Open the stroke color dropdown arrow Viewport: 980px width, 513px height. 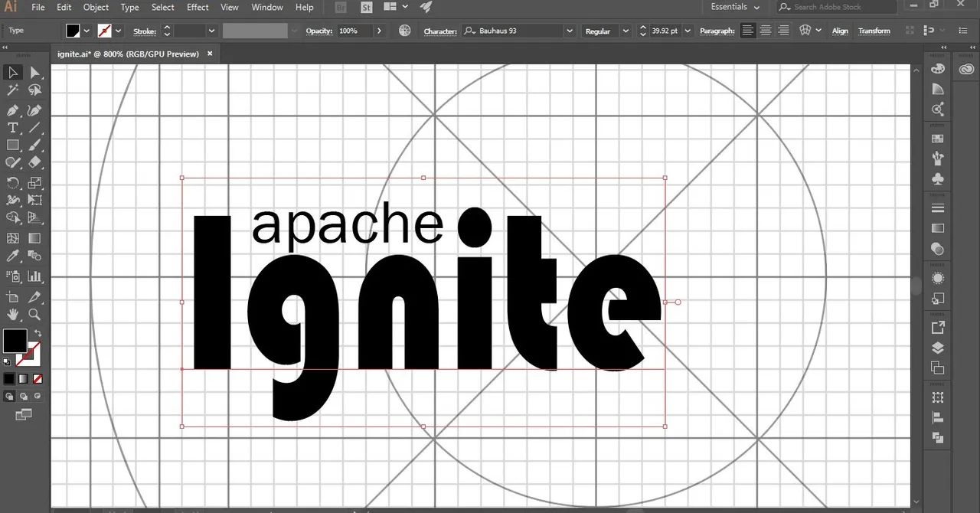pyautogui.click(x=118, y=31)
